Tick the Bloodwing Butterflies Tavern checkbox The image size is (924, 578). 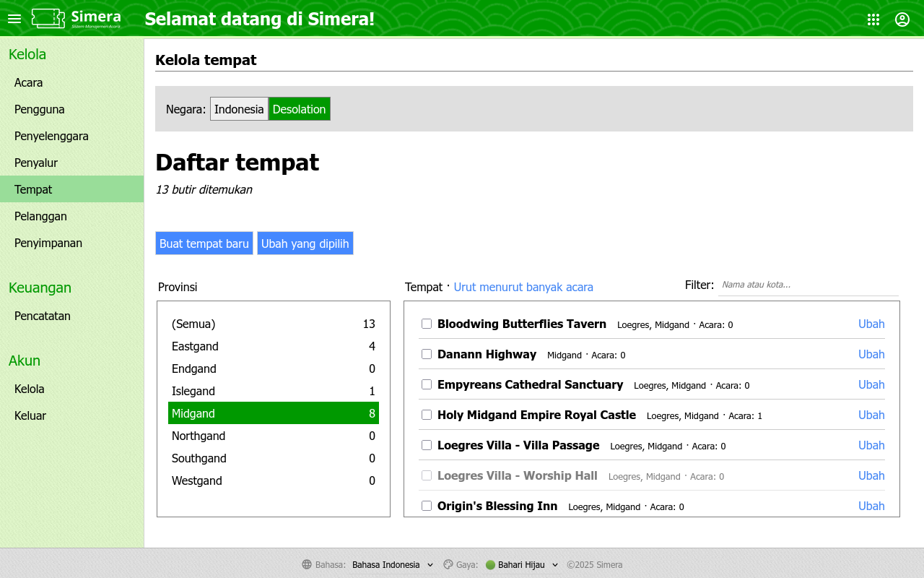pos(427,324)
